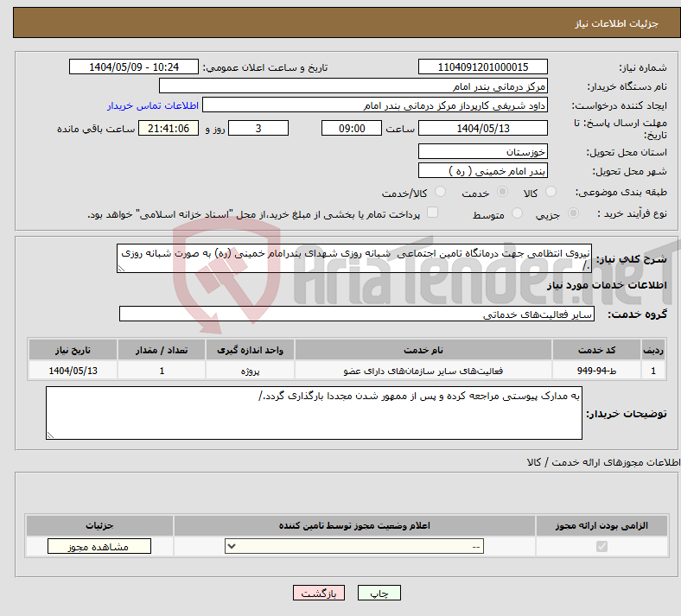The image size is (681, 616).
Task: Select the خدمت radio button
Action: (502, 192)
